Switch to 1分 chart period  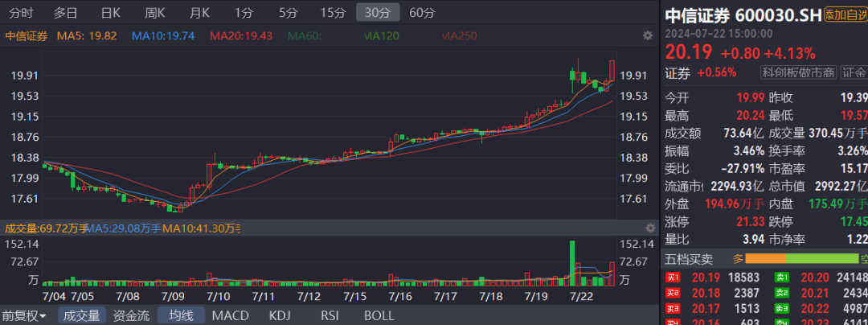pyautogui.click(x=244, y=12)
